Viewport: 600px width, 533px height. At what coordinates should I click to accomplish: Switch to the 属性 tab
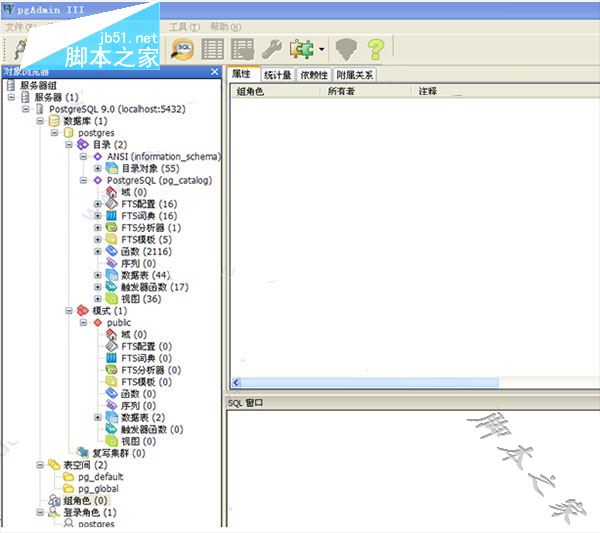tap(242, 74)
